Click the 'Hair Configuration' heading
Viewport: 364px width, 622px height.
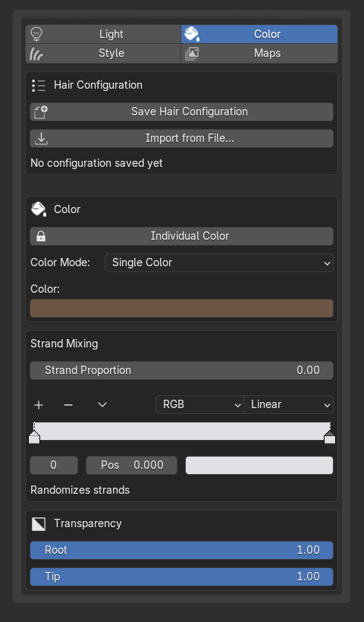pos(98,85)
